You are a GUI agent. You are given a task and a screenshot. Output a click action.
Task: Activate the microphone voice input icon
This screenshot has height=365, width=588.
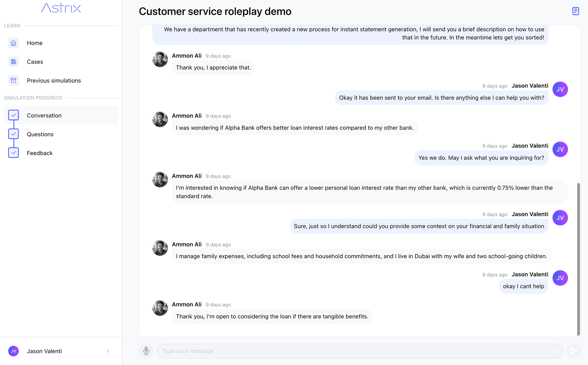pyautogui.click(x=146, y=351)
